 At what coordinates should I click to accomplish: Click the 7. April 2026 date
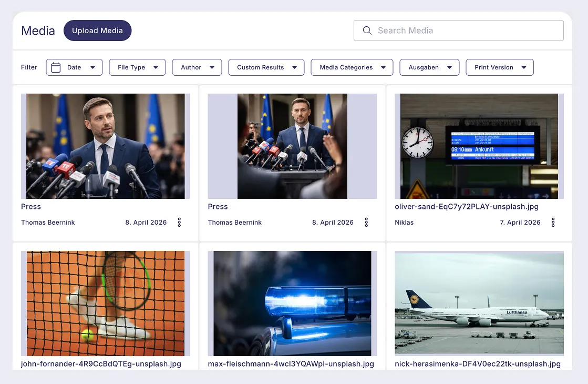pyautogui.click(x=520, y=222)
